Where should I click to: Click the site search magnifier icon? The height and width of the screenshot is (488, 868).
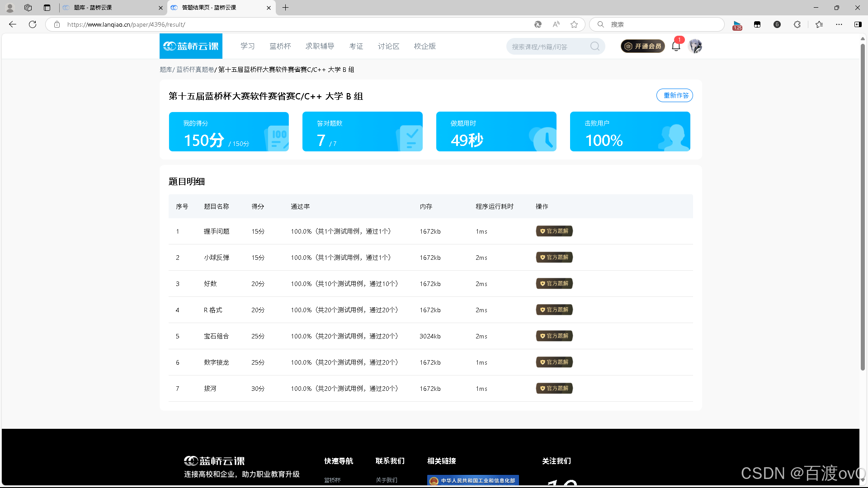595,46
